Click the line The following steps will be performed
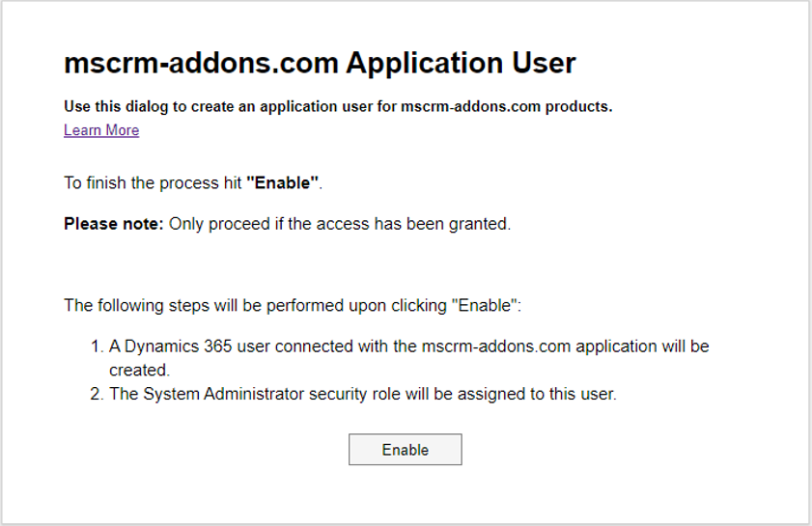The image size is (812, 526). (x=293, y=305)
